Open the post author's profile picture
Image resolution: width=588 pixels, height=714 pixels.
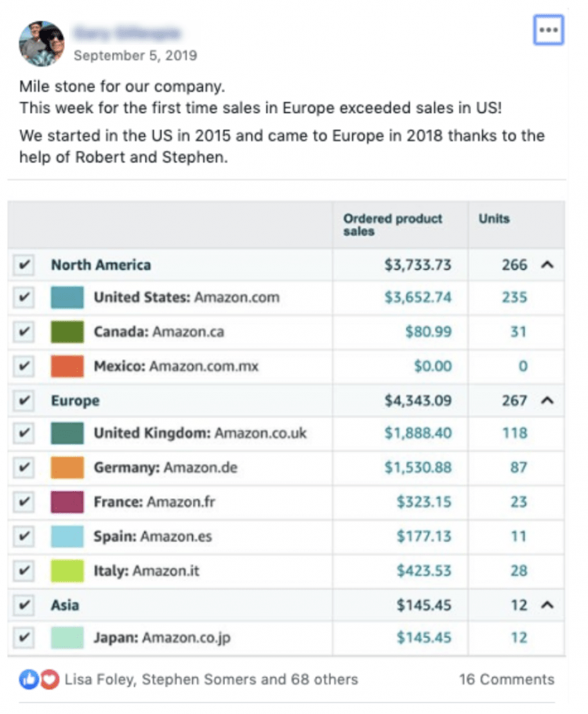[x=42, y=44]
